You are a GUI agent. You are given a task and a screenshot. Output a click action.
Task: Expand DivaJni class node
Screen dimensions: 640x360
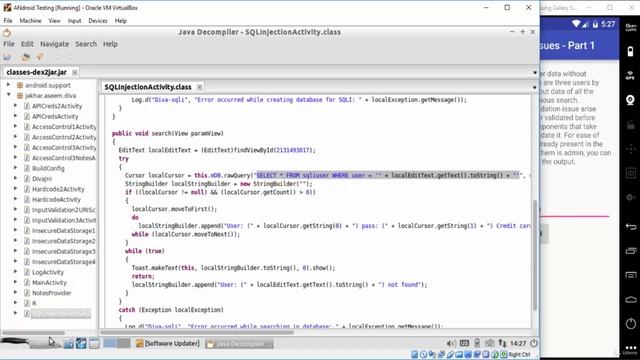[16, 178]
